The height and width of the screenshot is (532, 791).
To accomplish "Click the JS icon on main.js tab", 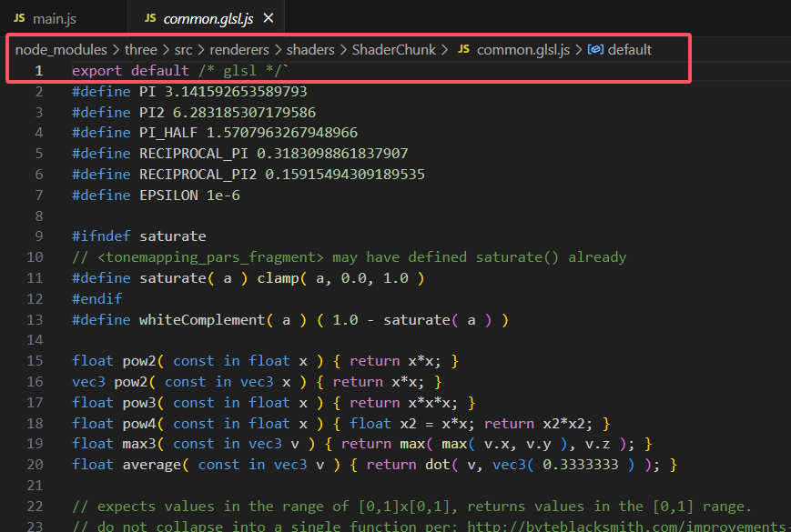I will coord(19,18).
